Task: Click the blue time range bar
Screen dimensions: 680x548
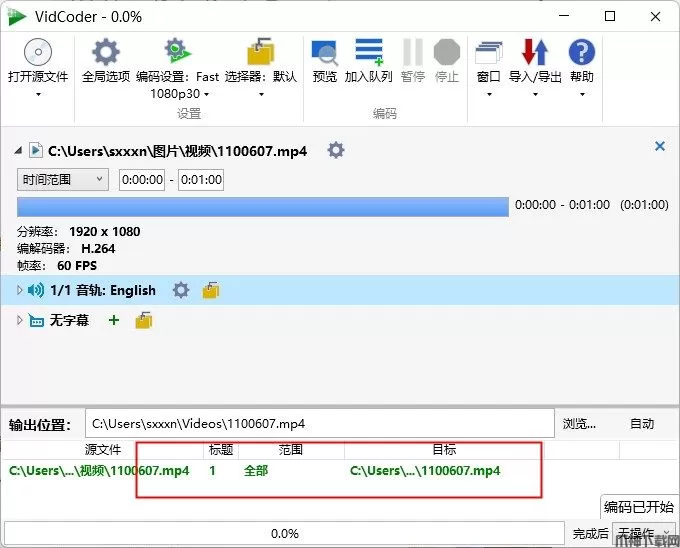Action: (x=263, y=207)
